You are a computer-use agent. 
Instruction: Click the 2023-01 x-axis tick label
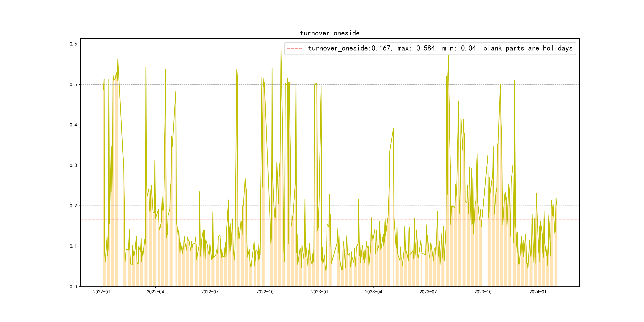[319, 292]
